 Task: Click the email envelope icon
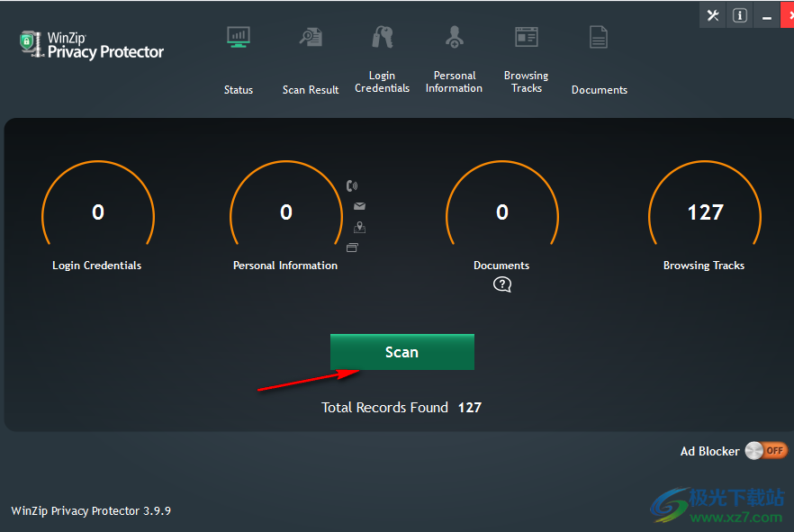tap(359, 206)
